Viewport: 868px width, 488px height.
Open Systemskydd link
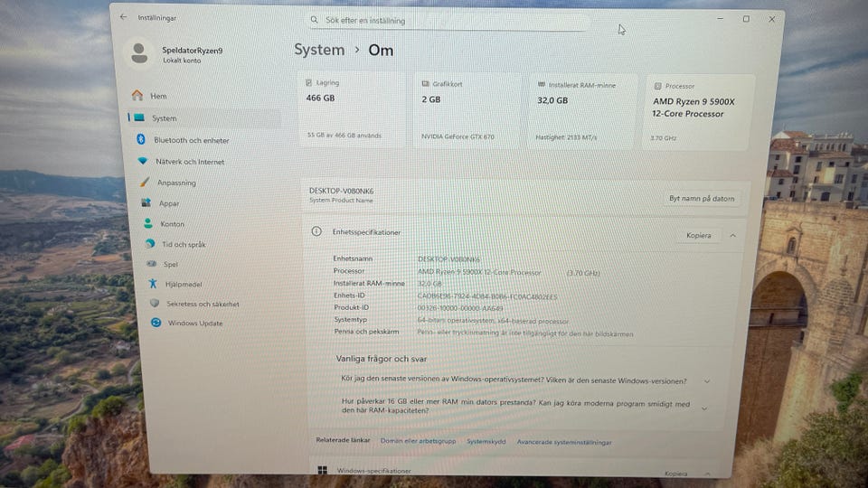486,442
